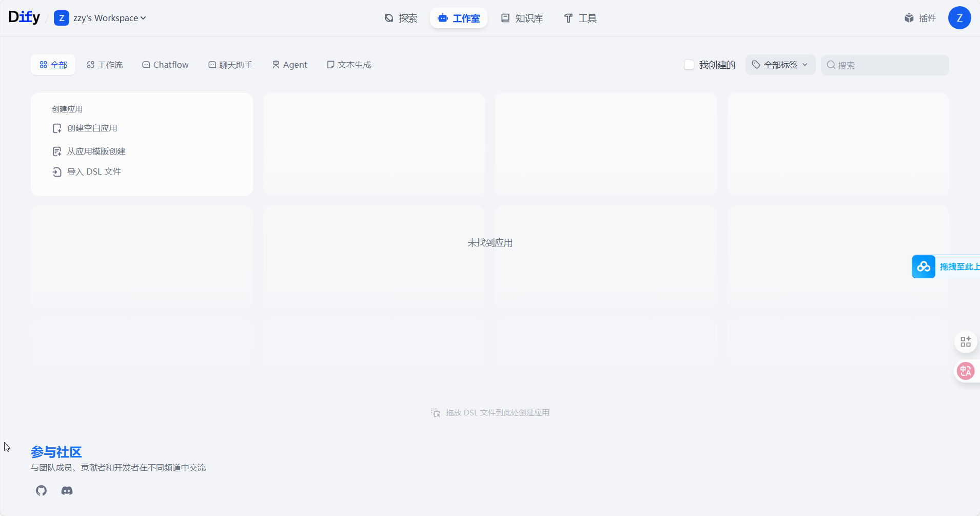This screenshot has height=516, width=980.
Task: Open the Discord community link icon
Action: (x=67, y=491)
